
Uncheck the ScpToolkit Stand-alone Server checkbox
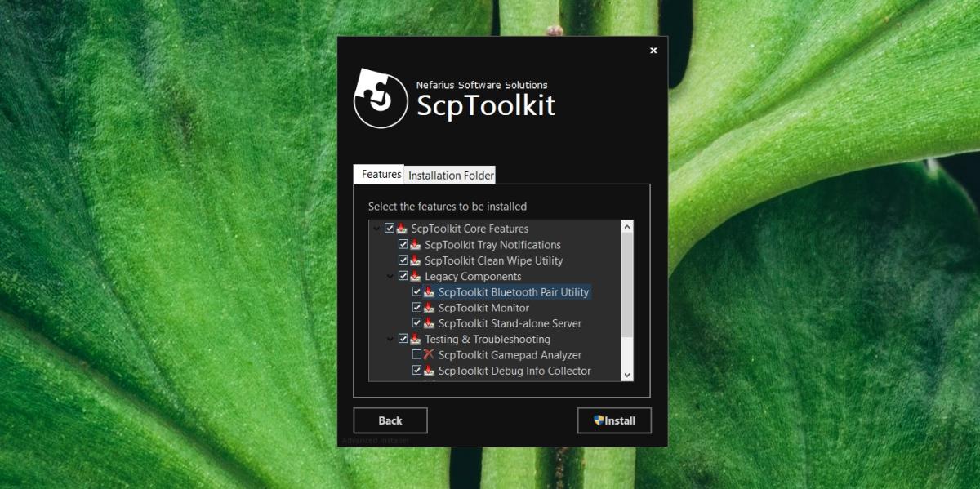pyautogui.click(x=416, y=323)
